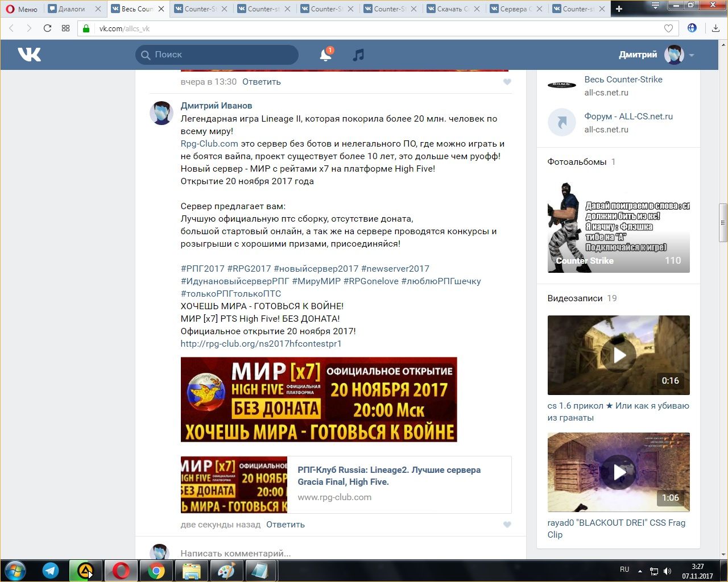
Task: Follow the Rpg-Club.com link in the comment
Action: point(209,144)
